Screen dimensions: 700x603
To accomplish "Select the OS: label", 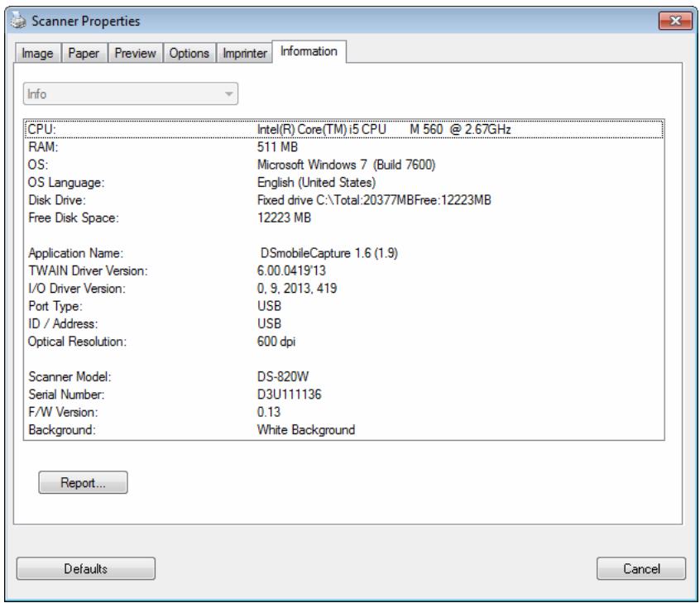I will point(38,165).
